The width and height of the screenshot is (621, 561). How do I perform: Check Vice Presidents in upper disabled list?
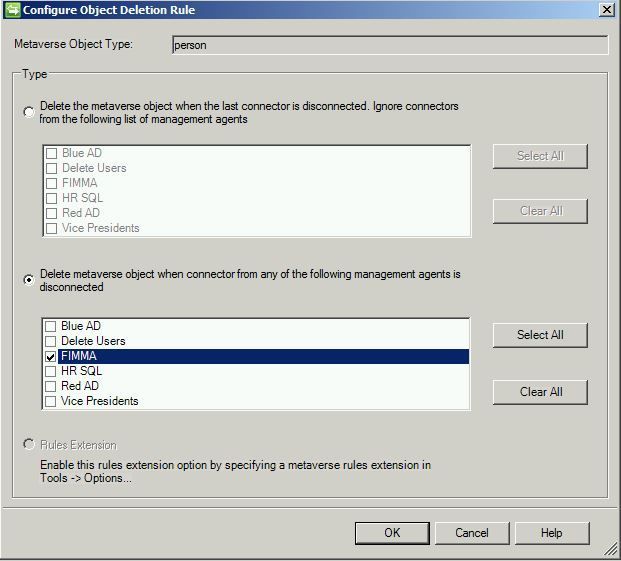pos(51,228)
